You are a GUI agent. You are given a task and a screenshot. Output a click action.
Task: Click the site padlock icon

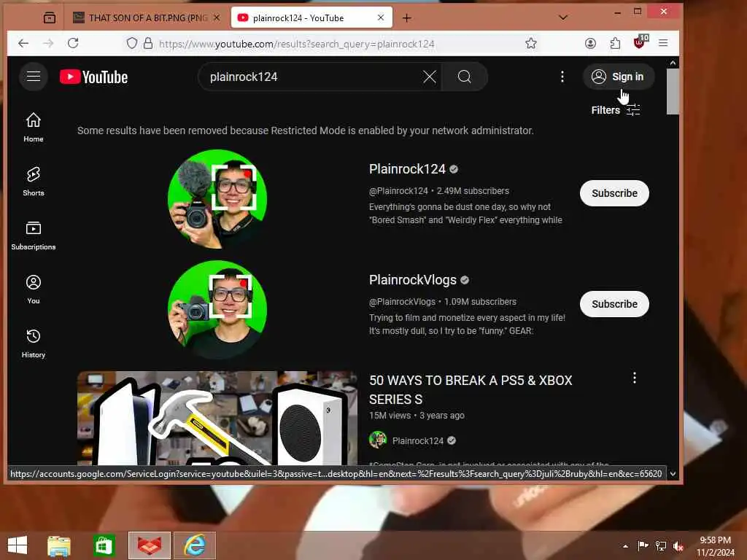click(148, 43)
